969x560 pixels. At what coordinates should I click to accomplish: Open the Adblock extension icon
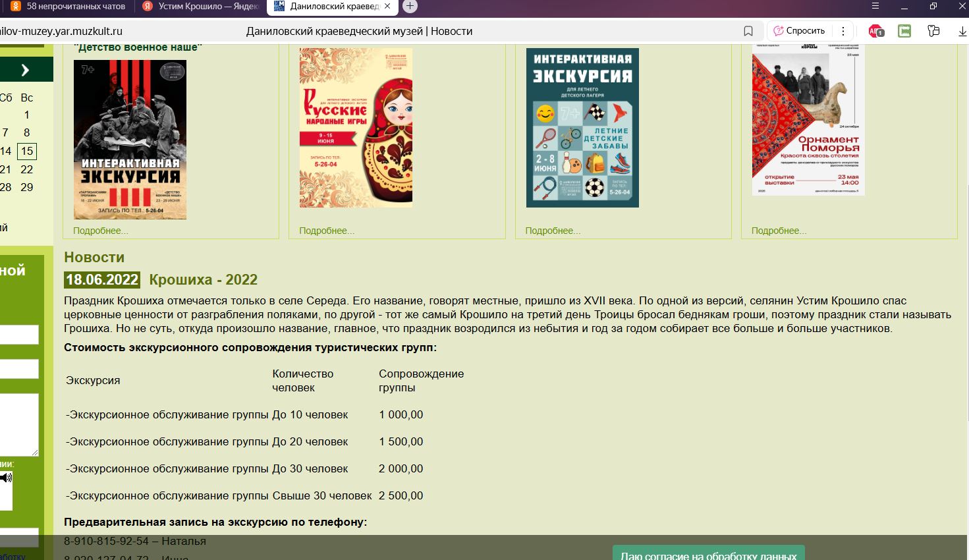coord(876,31)
